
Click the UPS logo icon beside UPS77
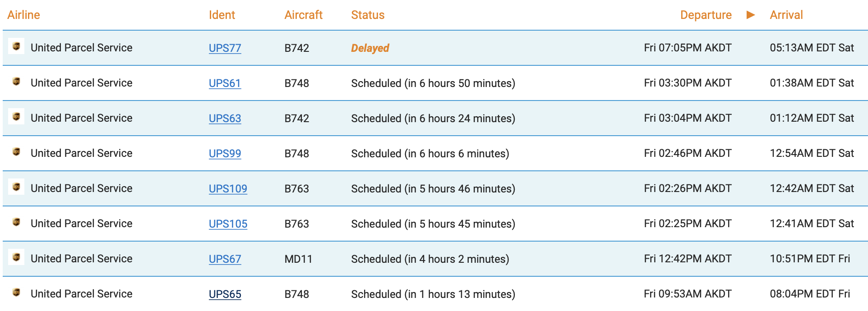coord(16,46)
